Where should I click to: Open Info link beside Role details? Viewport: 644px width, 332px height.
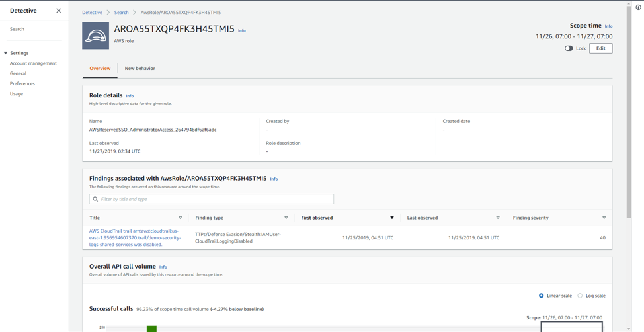tap(130, 96)
